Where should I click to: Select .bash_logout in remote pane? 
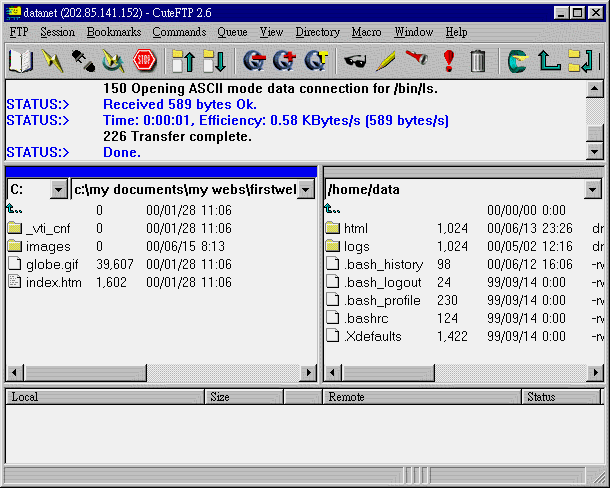(x=383, y=282)
